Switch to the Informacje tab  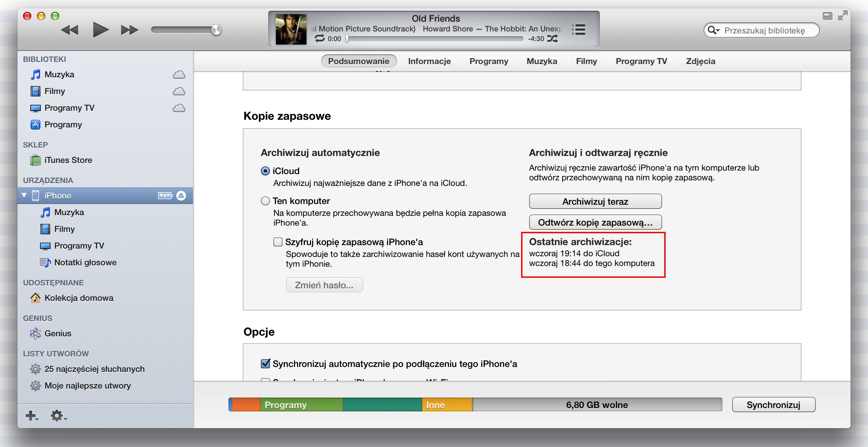click(x=429, y=61)
